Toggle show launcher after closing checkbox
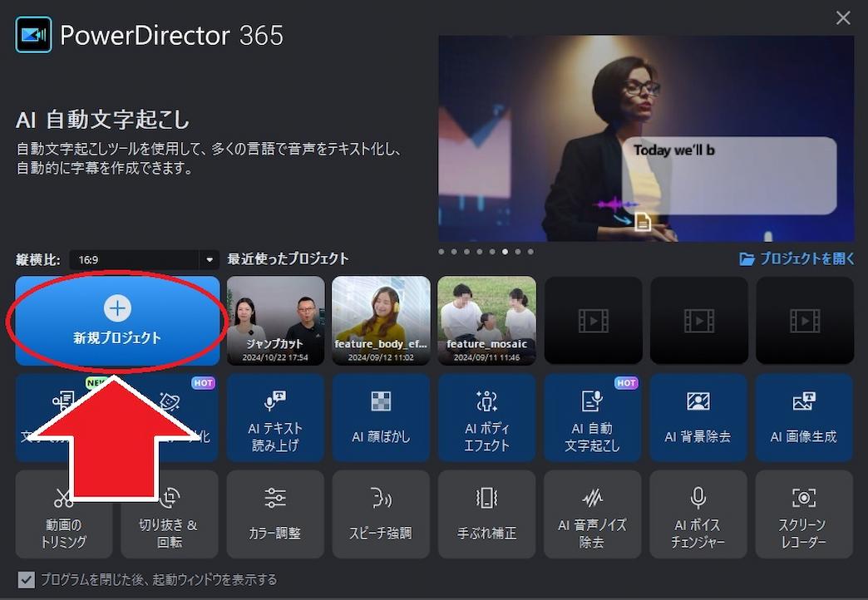Image resolution: width=868 pixels, height=600 pixels. pyautogui.click(x=26, y=579)
